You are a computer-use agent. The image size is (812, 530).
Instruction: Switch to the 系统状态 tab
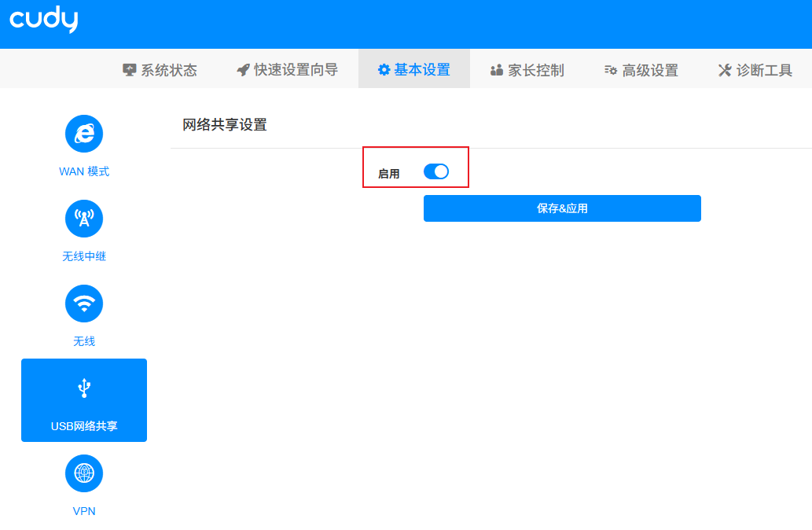160,70
